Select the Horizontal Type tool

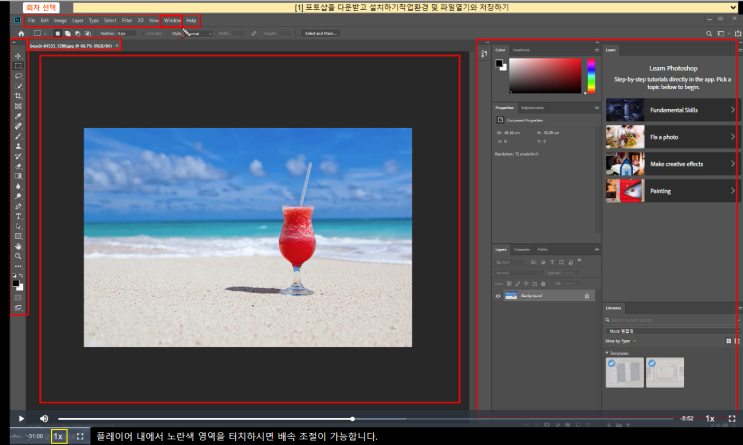18,215
